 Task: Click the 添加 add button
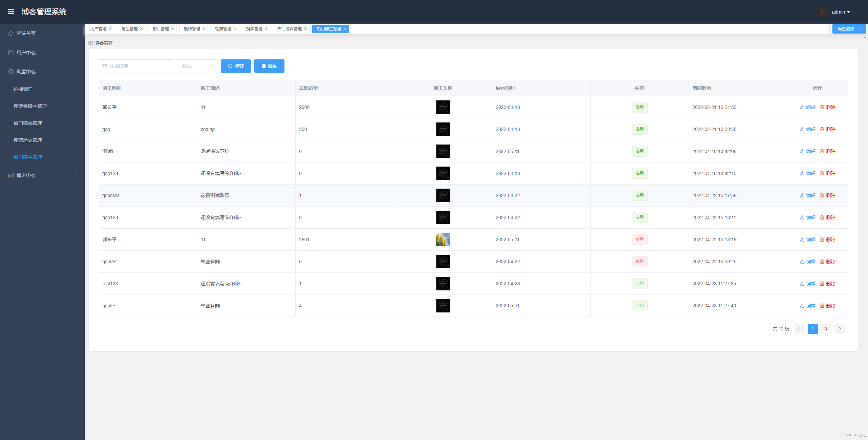[x=269, y=66]
